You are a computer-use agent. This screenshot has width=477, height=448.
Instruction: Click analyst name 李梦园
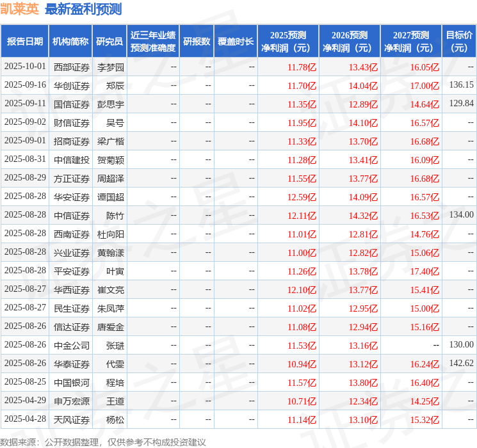click(x=111, y=67)
